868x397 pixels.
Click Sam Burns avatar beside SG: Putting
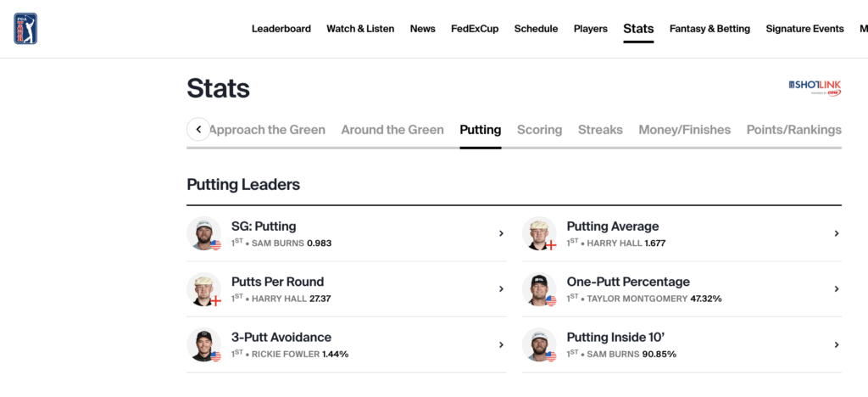(203, 233)
